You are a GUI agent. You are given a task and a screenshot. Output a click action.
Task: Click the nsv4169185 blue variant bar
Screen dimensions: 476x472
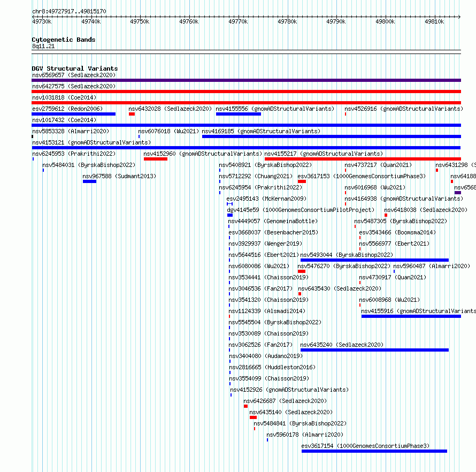point(332,136)
